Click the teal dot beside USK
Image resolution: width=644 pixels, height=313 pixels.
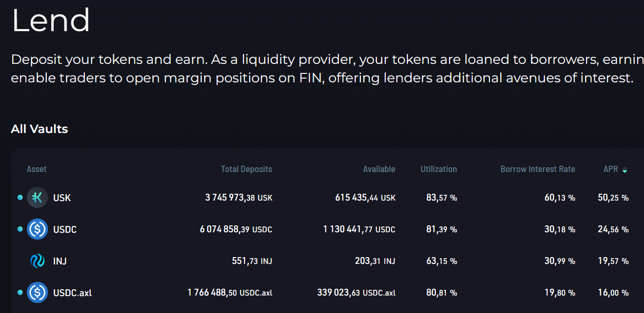coord(20,197)
